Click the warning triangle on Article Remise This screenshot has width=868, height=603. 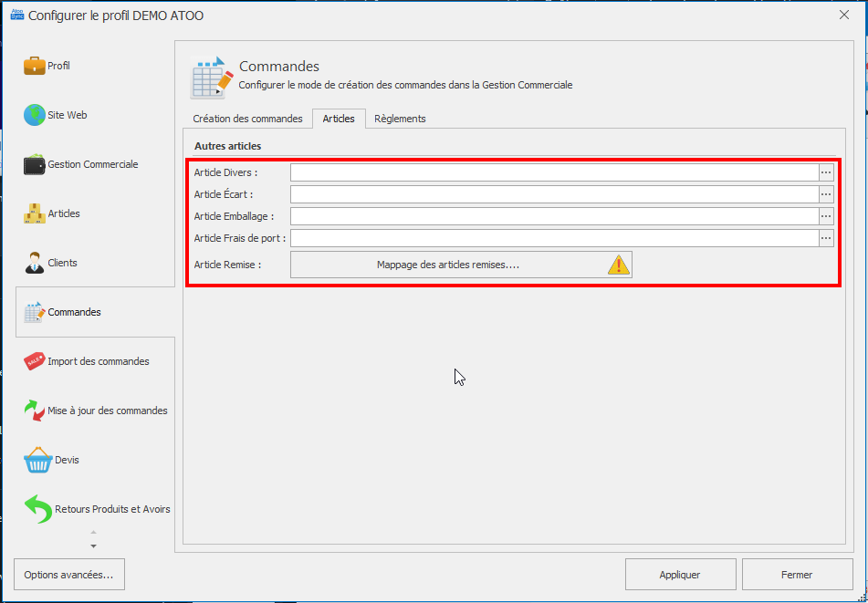click(620, 265)
